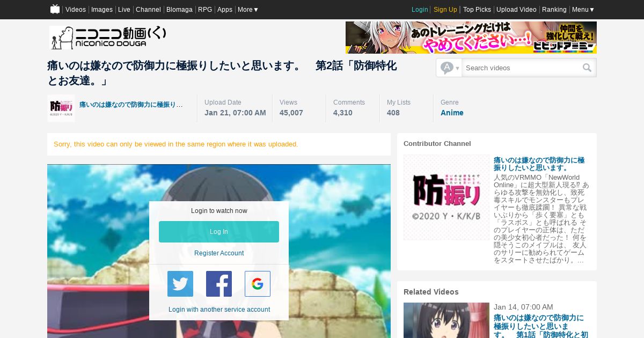Log in with Twitter icon
The width and height of the screenshot is (644, 338).
click(180, 284)
